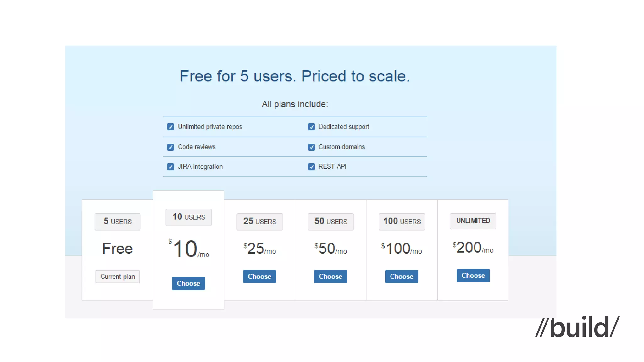Click the Dedicated support checkmark icon
644x362 pixels.
[x=311, y=127]
